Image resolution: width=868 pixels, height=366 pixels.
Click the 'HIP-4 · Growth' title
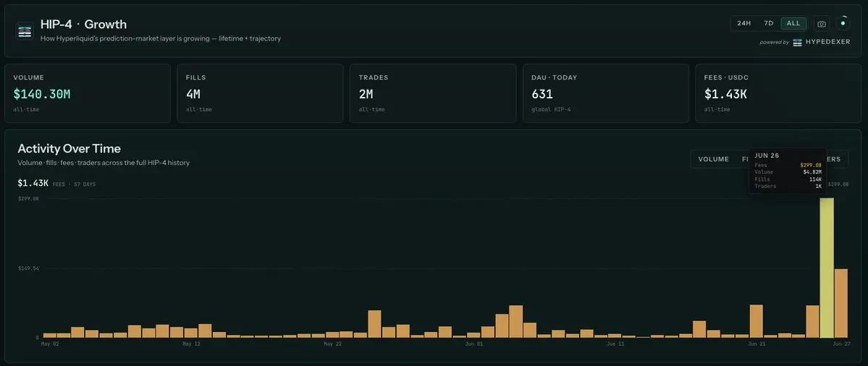tap(83, 25)
